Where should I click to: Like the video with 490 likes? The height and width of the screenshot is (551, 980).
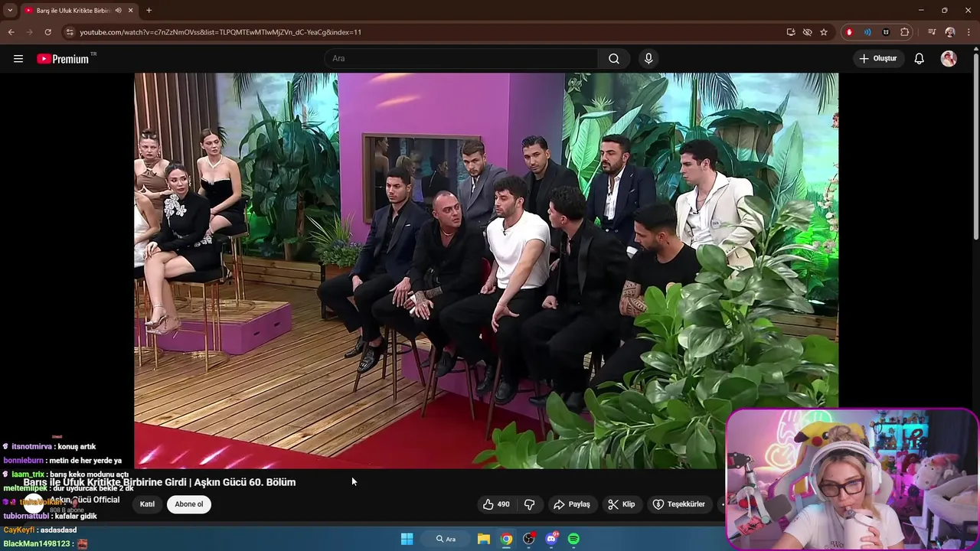point(496,504)
